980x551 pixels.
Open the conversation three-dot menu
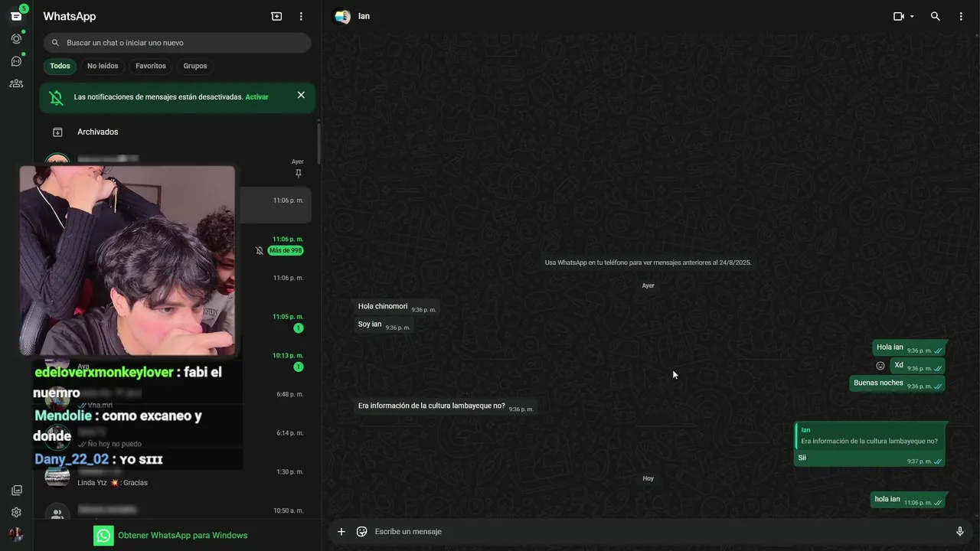point(961,16)
